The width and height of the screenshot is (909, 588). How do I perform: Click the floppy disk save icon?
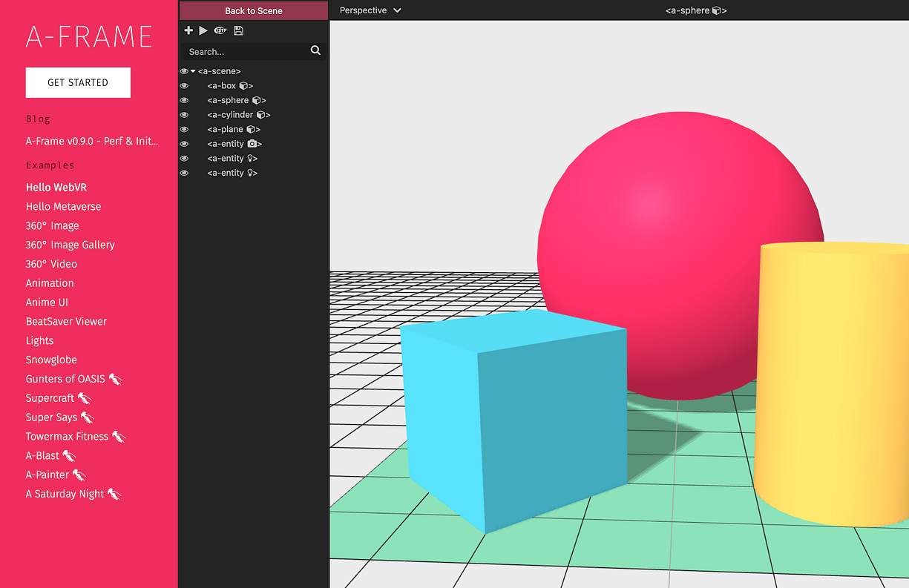pyautogui.click(x=238, y=30)
